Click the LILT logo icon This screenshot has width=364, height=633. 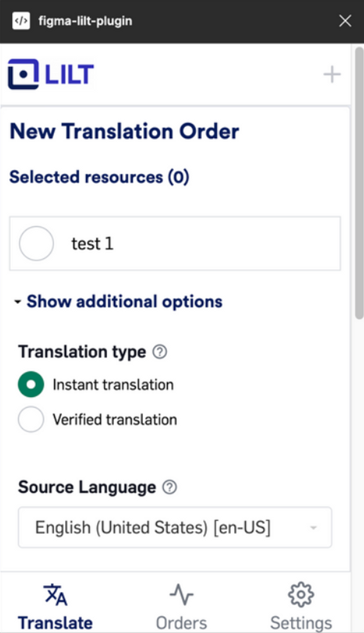(23, 74)
